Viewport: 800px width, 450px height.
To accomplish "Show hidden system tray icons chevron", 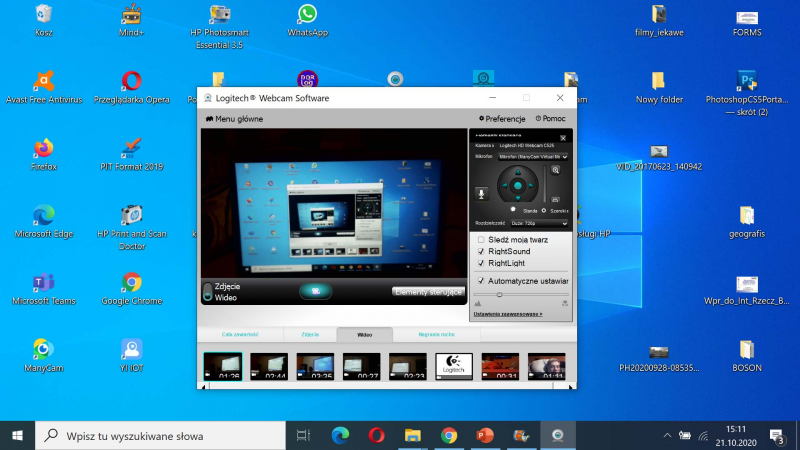I will coord(667,435).
